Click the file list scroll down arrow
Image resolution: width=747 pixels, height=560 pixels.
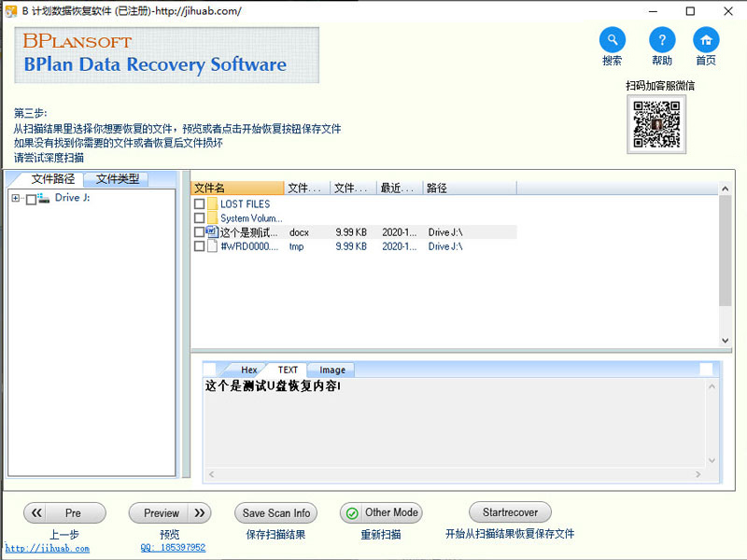(x=725, y=342)
